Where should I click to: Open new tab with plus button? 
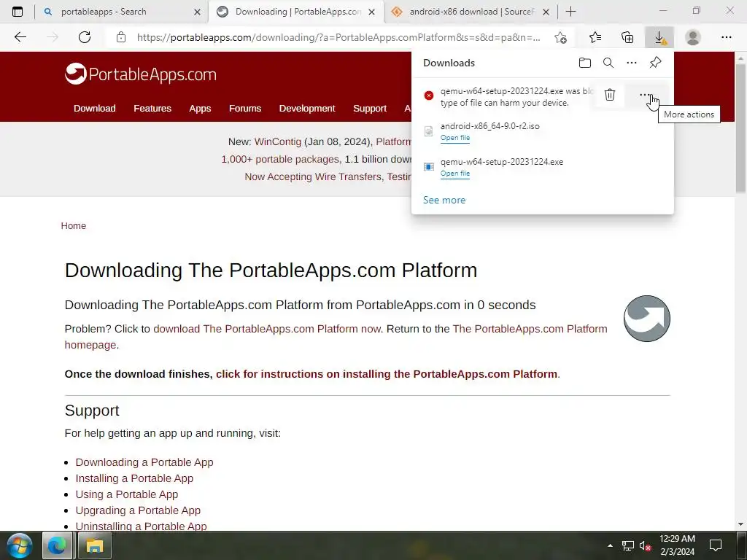tap(570, 12)
